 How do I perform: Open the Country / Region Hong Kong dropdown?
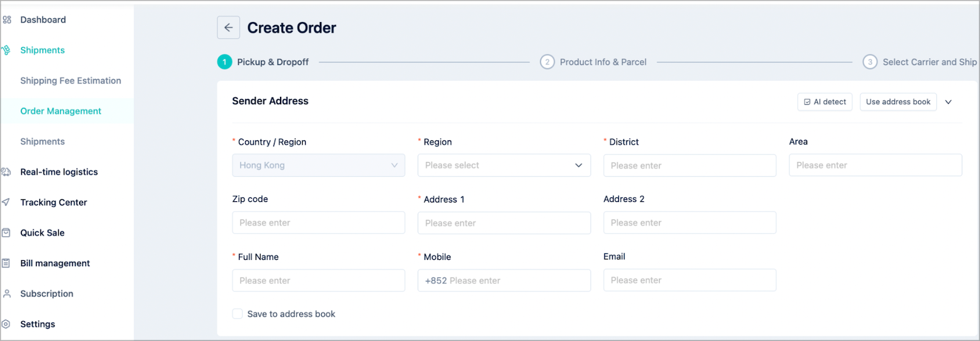click(318, 165)
